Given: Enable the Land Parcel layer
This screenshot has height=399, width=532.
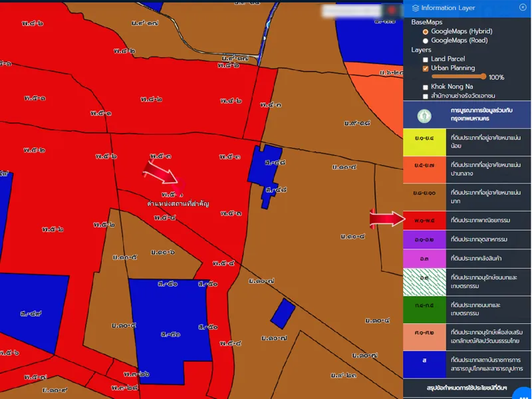Looking at the screenshot, I should click(x=426, y=59).
